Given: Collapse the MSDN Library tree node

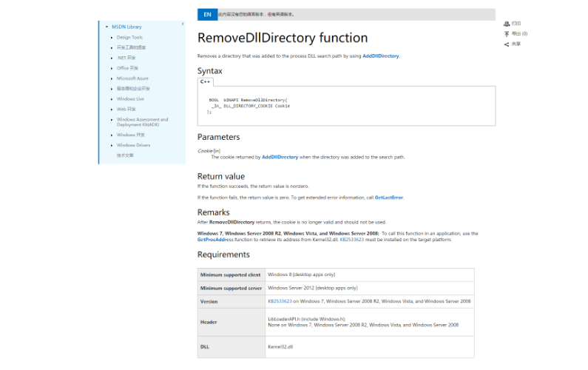Looking at the screenshot, I should [x=107, y=27].
